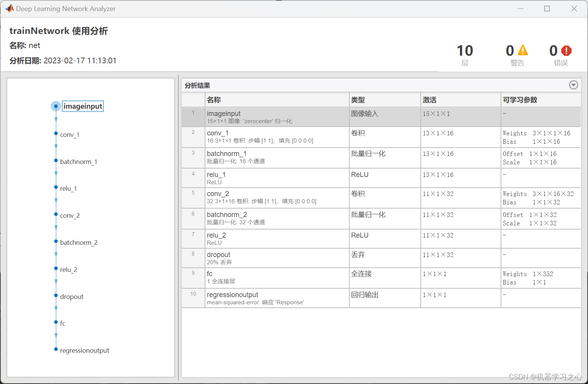Image resolution: width=588 pixels, height=384 pixels.
Task: Select the conv_2 table row
Action: click(381, 198)
